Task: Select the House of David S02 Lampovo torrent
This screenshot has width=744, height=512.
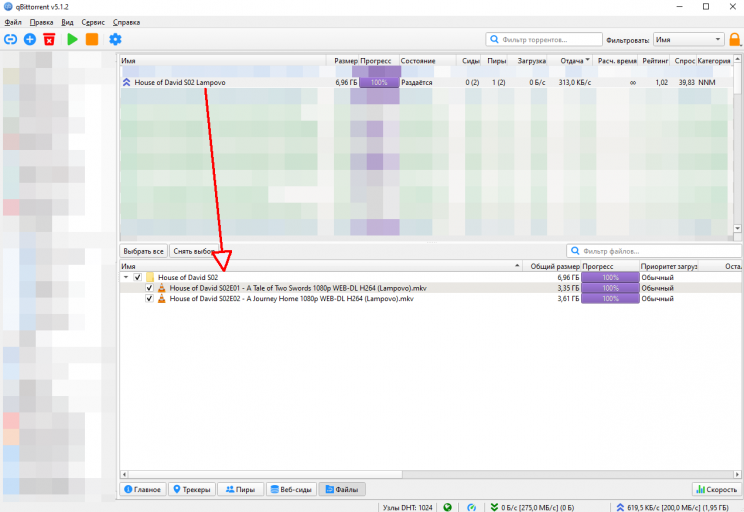Action: 427,82
